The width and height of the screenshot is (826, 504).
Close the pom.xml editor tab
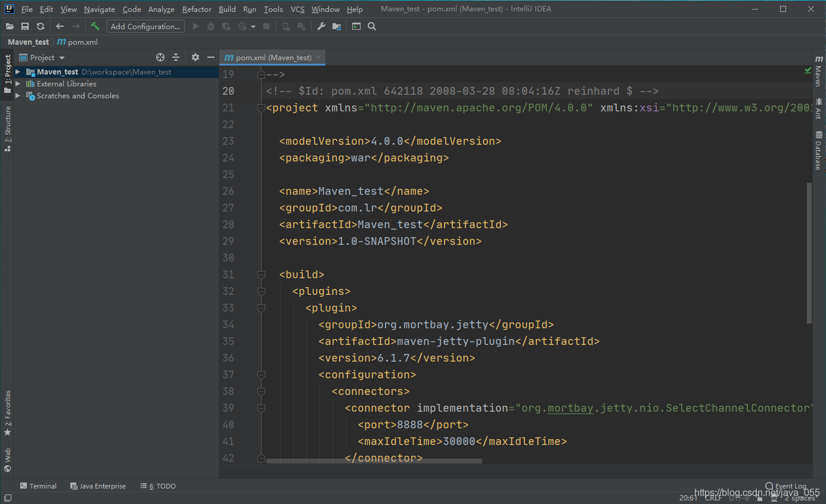[319, 57]
